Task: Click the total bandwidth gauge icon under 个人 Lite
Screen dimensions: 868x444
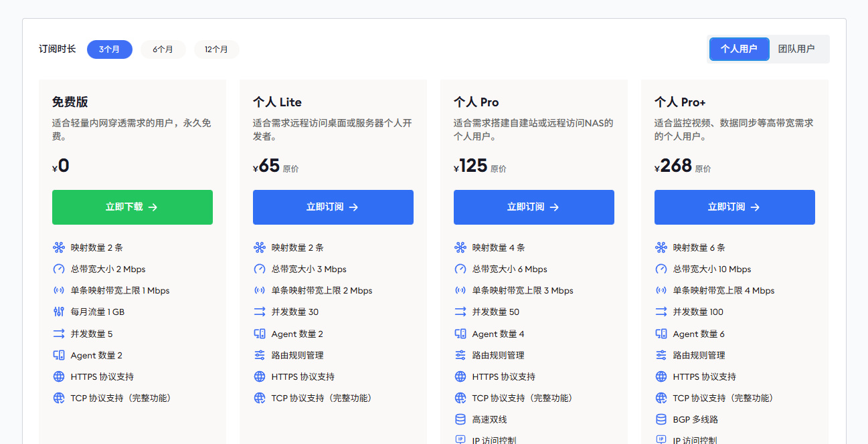Action: click(260, 269)
